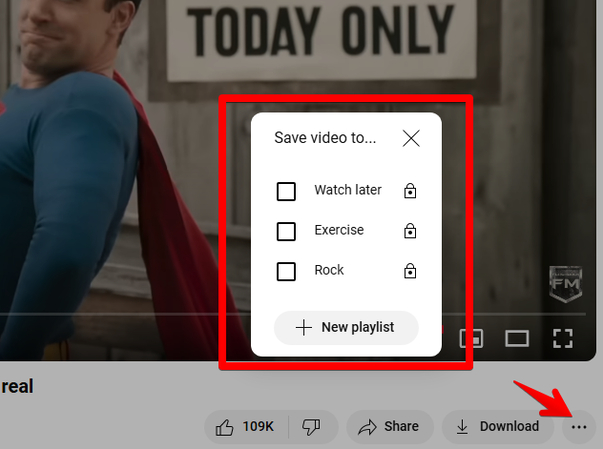Enter fullscreen mode
This screenshot has height=449, width=603.
pyautogui.click(x=563, y=338)
